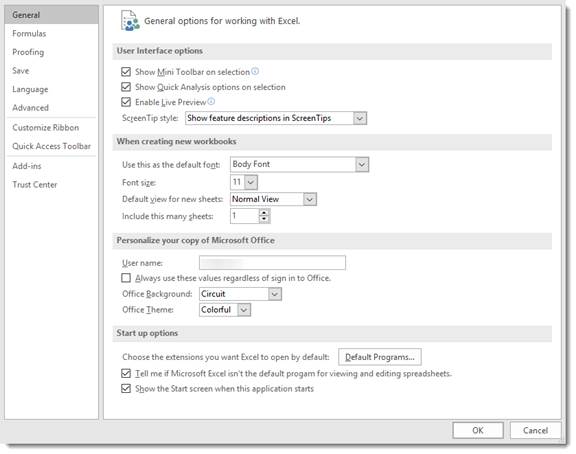Click the User name text field
Viewport: 576px width, 454px height.
(272, 263)
